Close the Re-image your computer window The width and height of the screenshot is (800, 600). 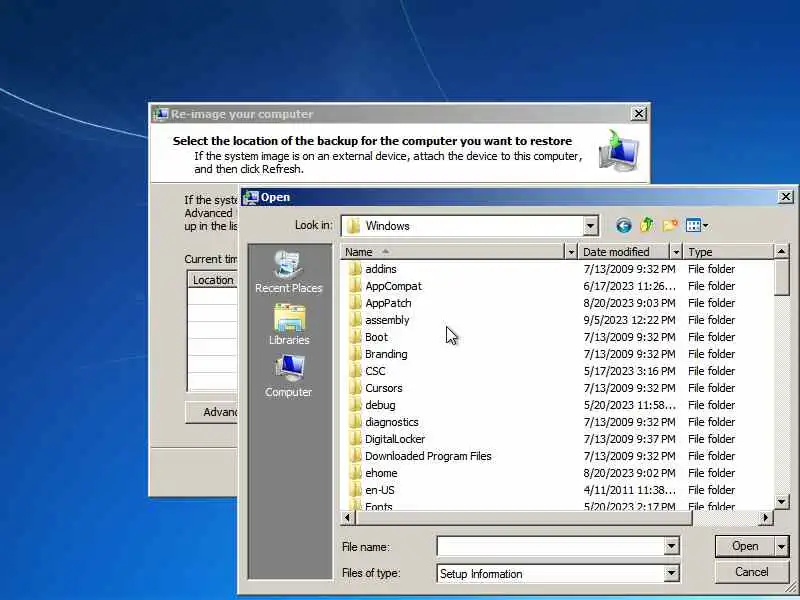point(639,114)
